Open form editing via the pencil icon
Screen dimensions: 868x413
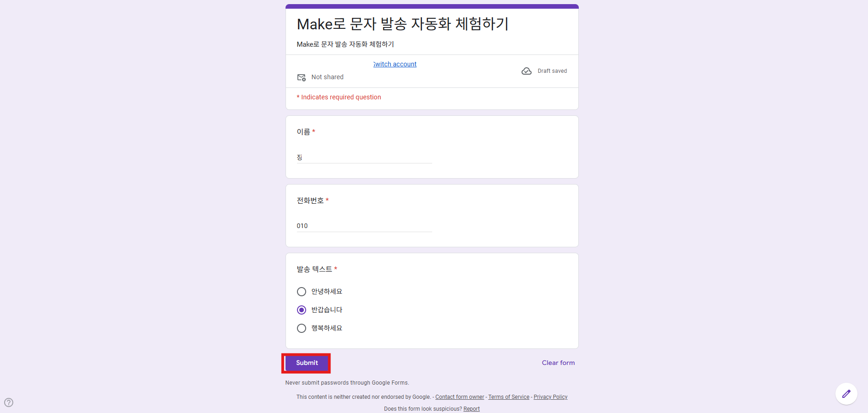click(x=846, y=394)
